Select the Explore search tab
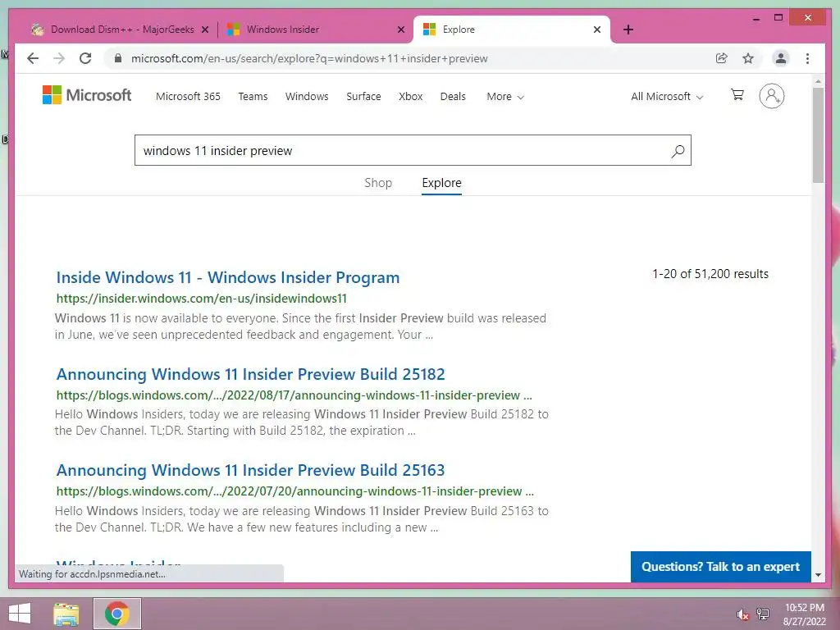This screenshot has width=840, height=630. (x=441, y=183)
